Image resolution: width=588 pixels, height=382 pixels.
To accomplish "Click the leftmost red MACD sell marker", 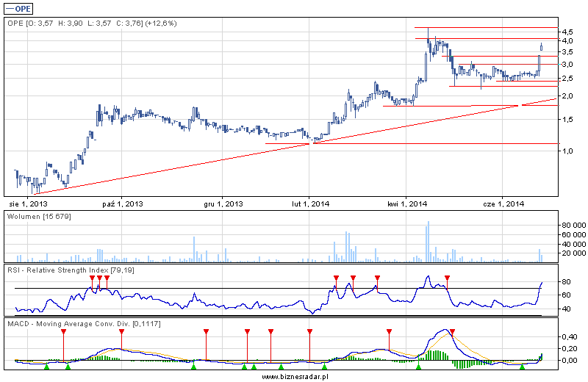I will (63, 332).
